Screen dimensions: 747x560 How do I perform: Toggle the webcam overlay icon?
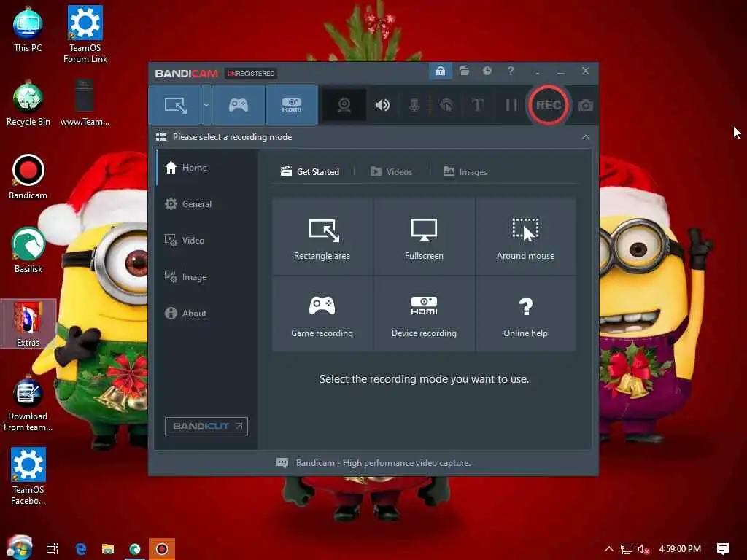(x=344, y=105)
